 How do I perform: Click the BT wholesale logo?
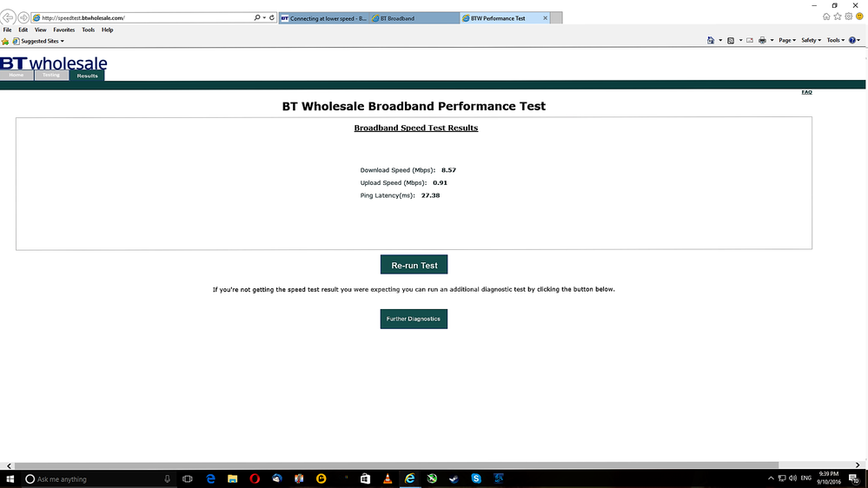click(x=54, y=63)
